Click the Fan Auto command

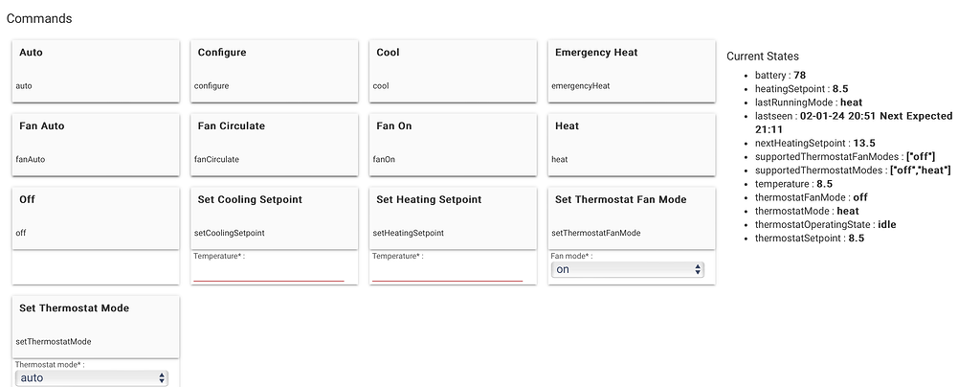[95, 143]
